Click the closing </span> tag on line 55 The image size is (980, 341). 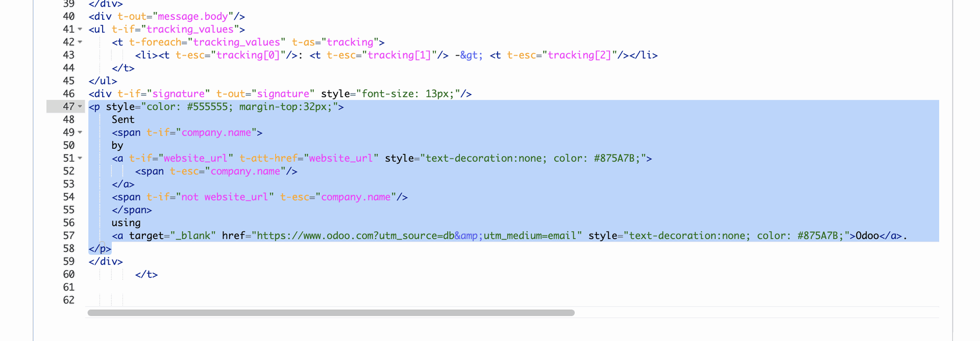(132, 210)
